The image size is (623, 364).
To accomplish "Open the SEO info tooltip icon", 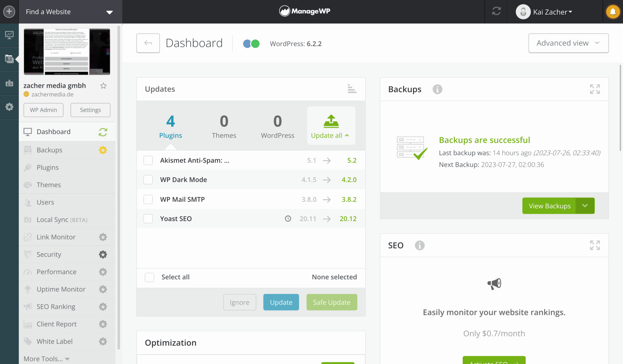I will 420,246.
